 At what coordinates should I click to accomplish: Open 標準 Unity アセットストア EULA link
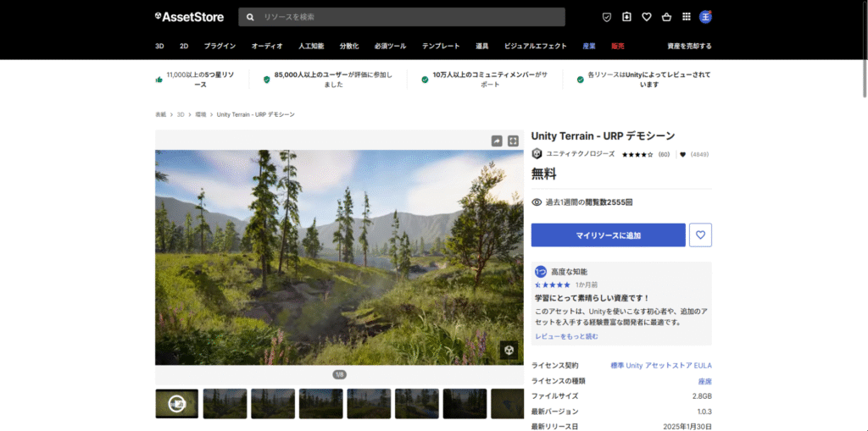coord(661,366)
